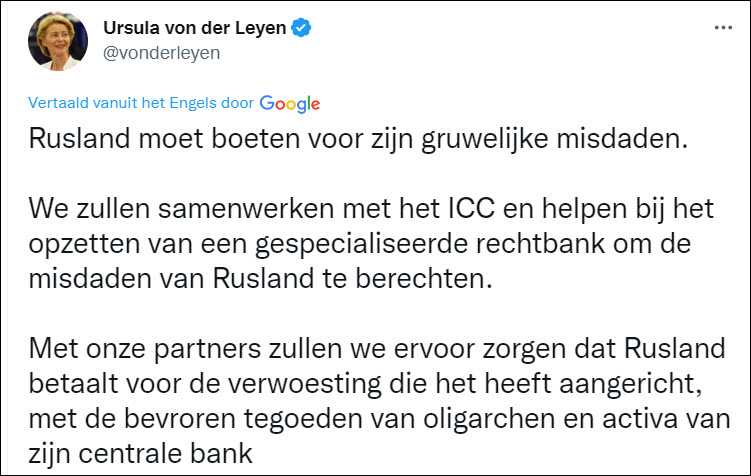
Task: Click the blue verified checkmark badge
Action: point(299,29)
